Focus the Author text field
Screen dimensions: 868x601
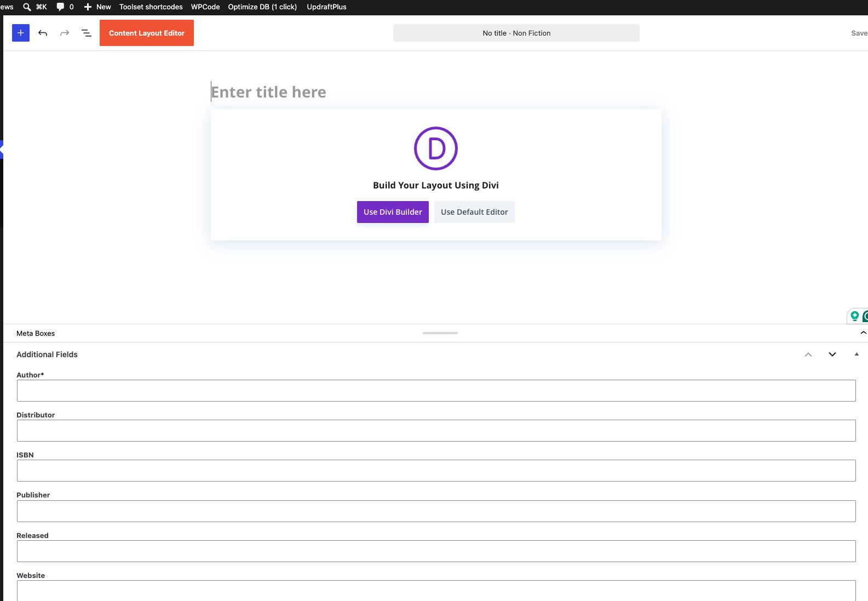click(436, 391)
